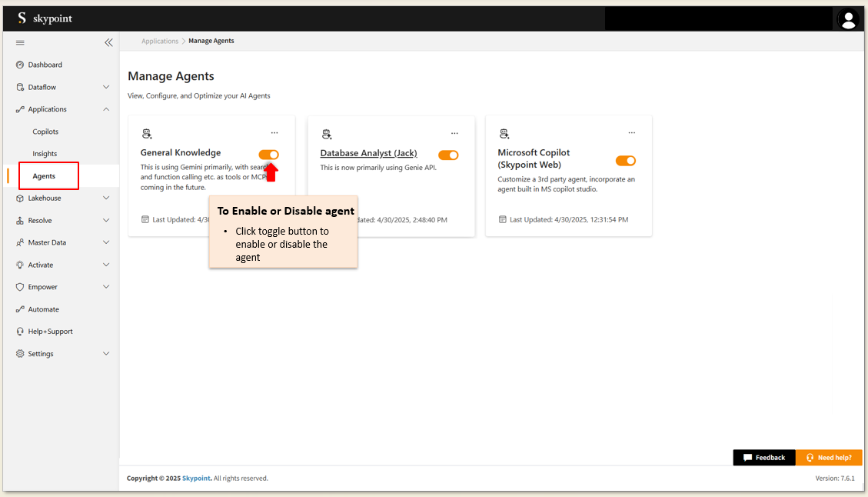Image resolution: width=868 pixels, height=497 pixels.
Task: Click the Help+Support headset icon
Action: [20, 332]
